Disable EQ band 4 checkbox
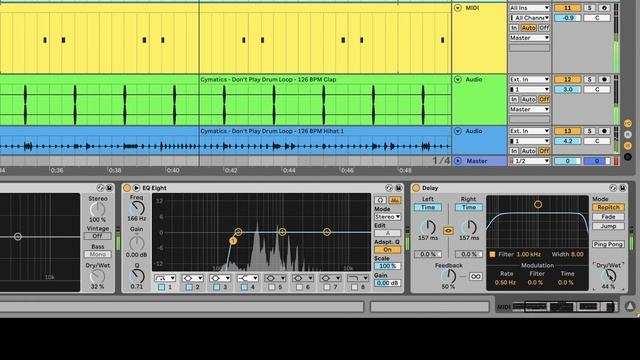The image size is (640, 360). tap(244, 287)
